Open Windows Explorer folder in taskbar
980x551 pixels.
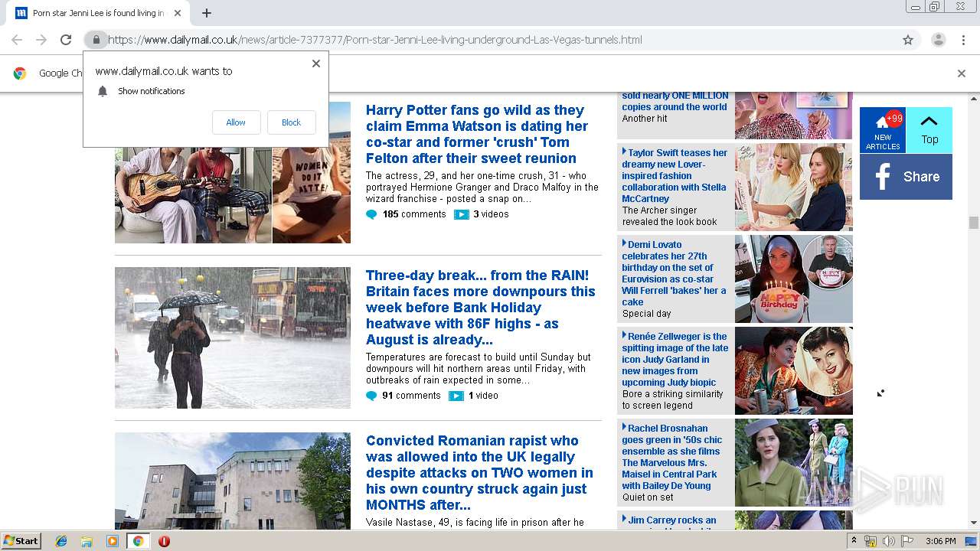pos(87,541)
